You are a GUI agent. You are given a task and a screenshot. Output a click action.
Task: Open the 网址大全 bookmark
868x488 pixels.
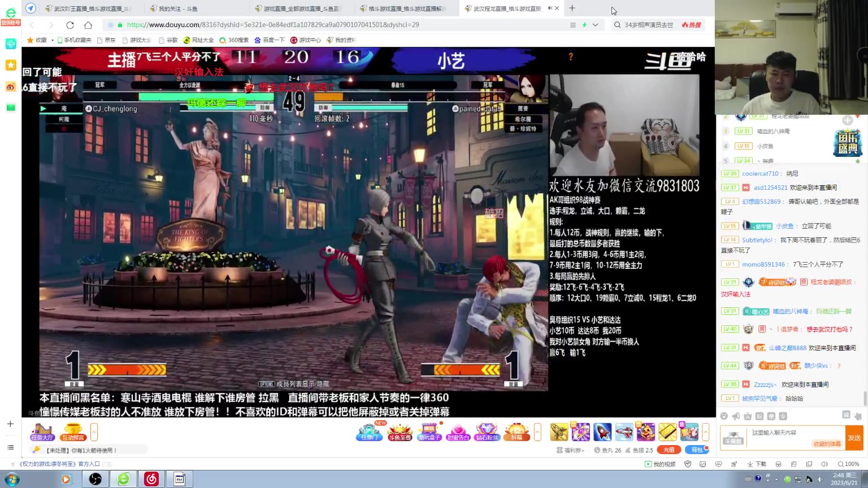198,40
